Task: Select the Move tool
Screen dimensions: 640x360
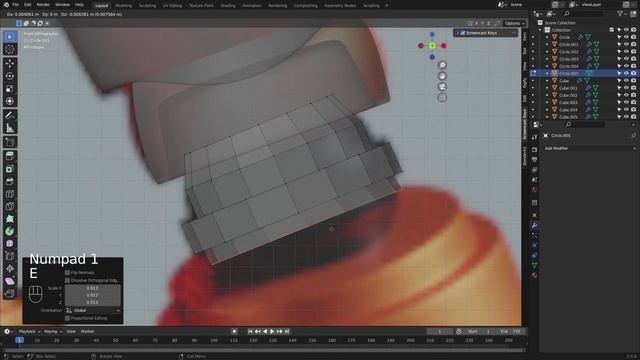Action: pos(10,64)
